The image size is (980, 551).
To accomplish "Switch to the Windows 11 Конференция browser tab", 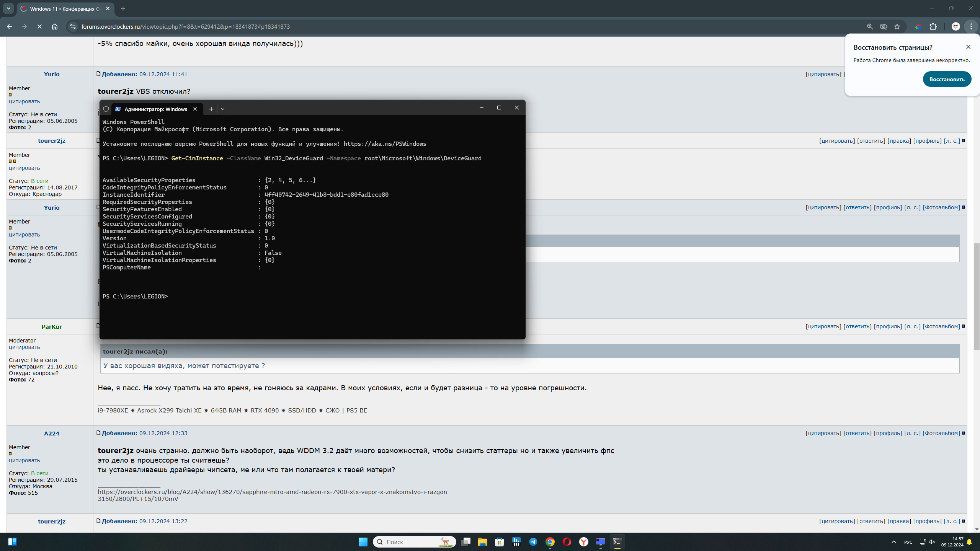I will pyautogui.click(x=65, y=8).
